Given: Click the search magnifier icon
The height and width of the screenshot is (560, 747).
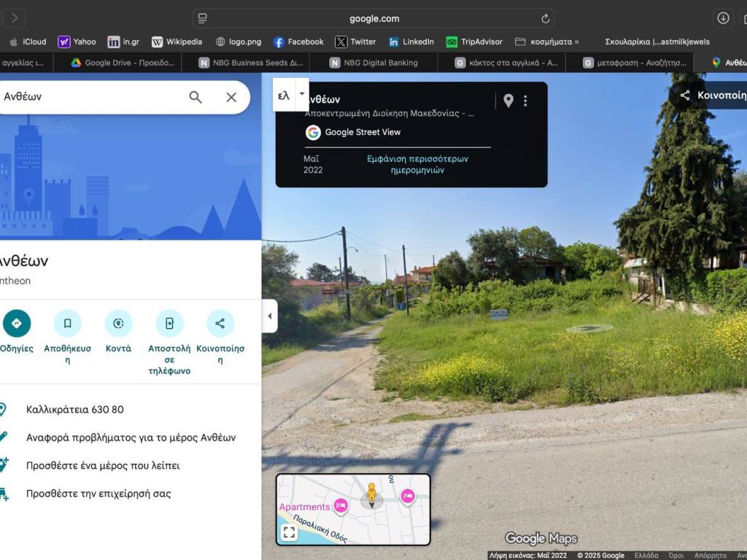Looking at the screenshot, I should pos(196,97).
